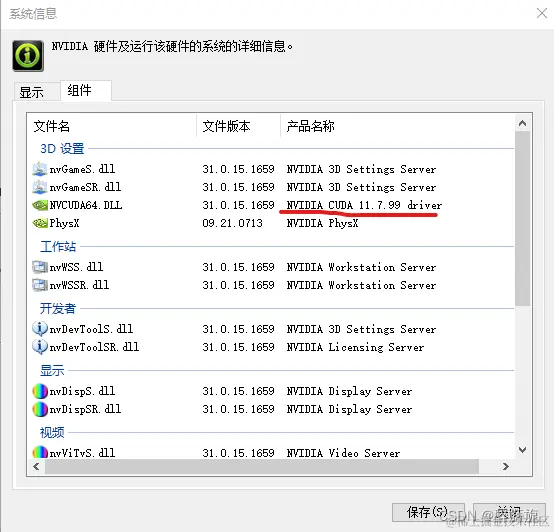Screen dimensions: 554x532
Task: Click the PhysX version 09.21.0713
Action: coord(232,223)
